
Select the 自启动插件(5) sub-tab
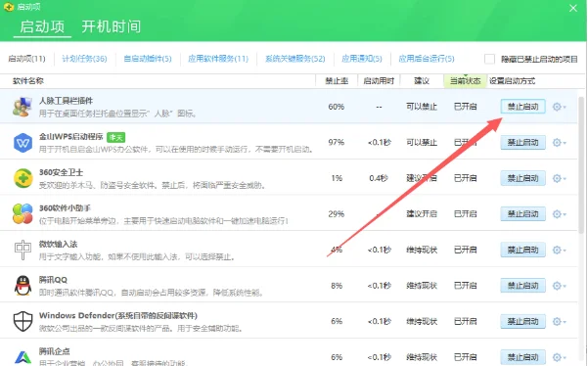tap(148, 59)
